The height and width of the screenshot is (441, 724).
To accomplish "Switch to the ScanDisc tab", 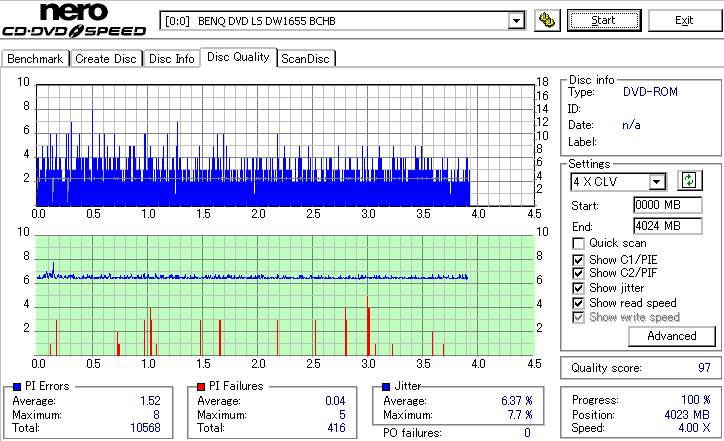I will (306, 59).
